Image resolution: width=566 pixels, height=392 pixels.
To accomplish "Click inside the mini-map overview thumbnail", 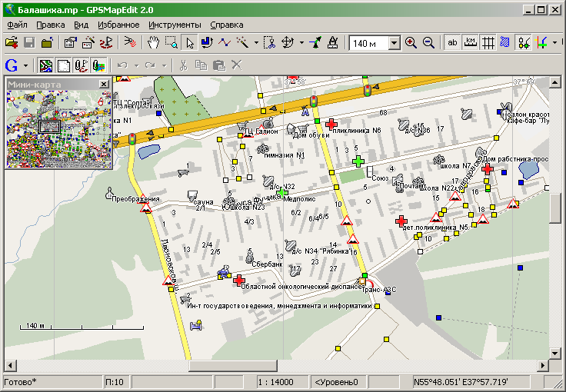I will pos(58,128).
